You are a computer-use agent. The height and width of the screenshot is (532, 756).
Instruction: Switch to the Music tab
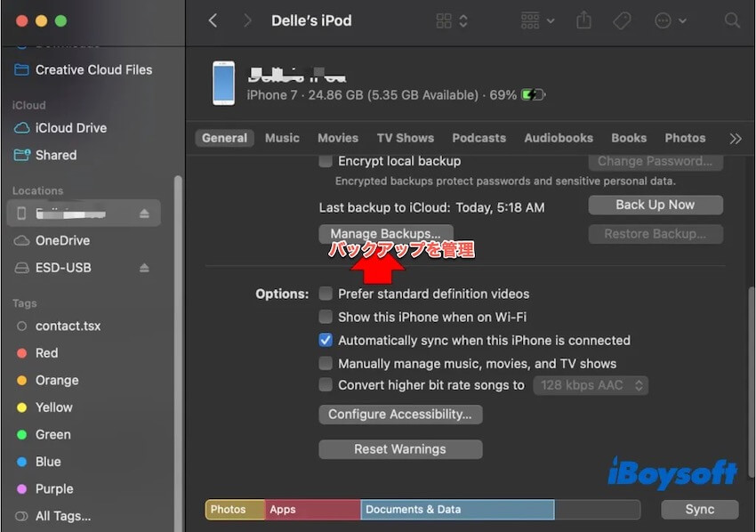282,138
